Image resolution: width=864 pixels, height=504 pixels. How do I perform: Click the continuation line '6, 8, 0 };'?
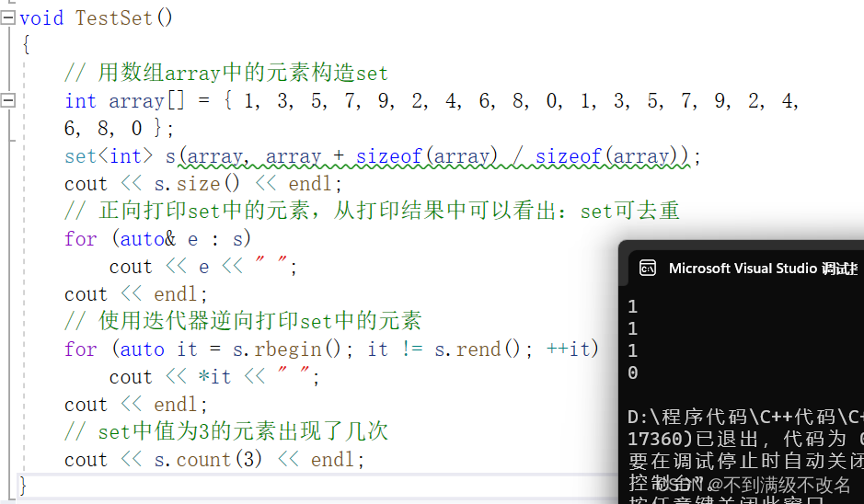pos(119,129)
